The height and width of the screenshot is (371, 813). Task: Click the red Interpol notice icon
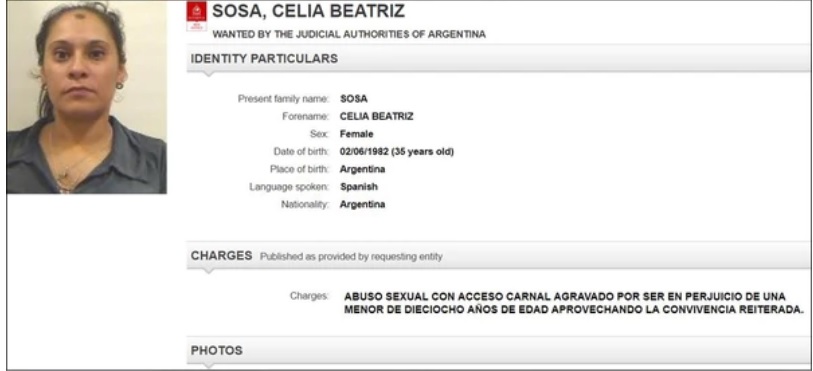click(x=197, y=16)
